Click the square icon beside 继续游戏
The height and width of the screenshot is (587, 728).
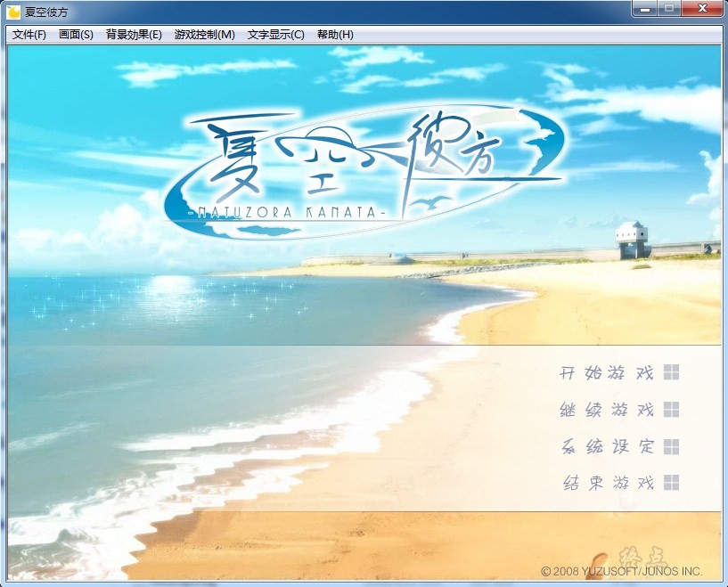(671, 409)
